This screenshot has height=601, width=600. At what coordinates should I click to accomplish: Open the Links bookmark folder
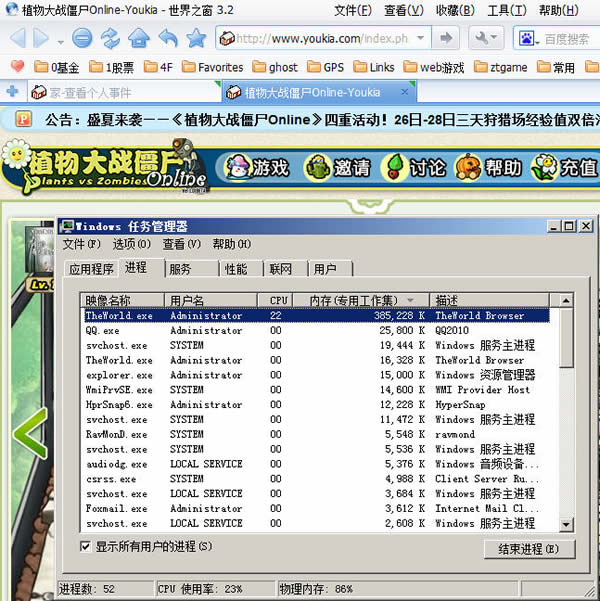click(x=374, y=67)
